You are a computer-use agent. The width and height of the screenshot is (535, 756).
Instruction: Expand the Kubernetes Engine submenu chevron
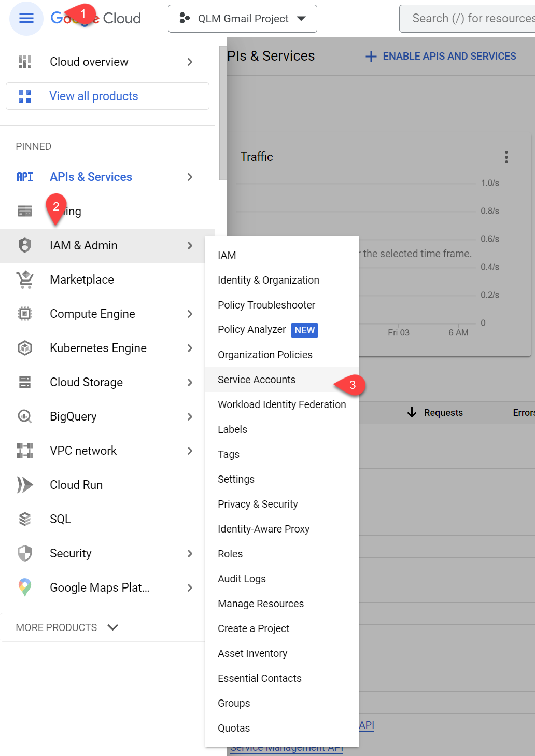pos(190,348)
